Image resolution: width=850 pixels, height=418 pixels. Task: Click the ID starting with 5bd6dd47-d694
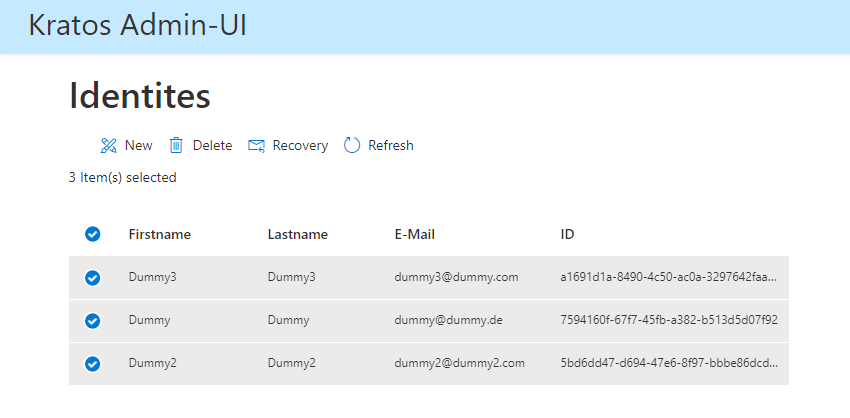coord(669,363)
